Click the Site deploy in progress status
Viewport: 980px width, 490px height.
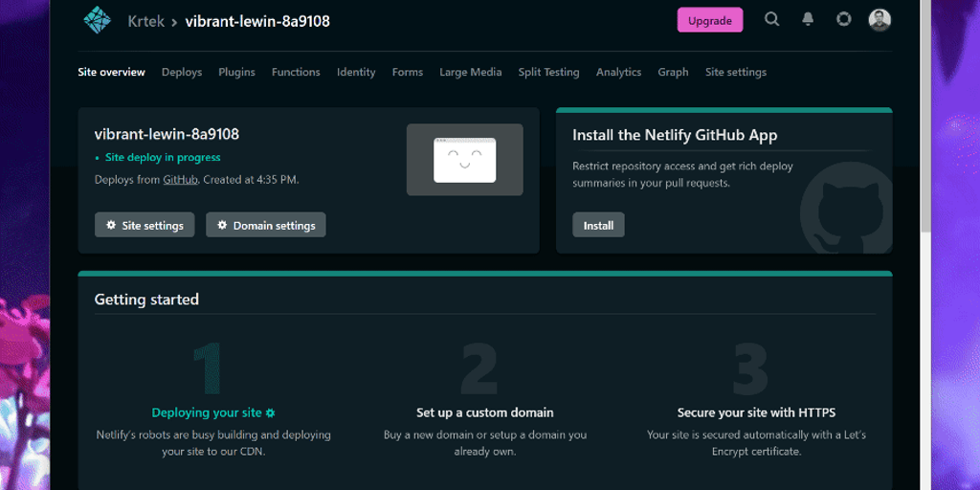pos(163,158)
